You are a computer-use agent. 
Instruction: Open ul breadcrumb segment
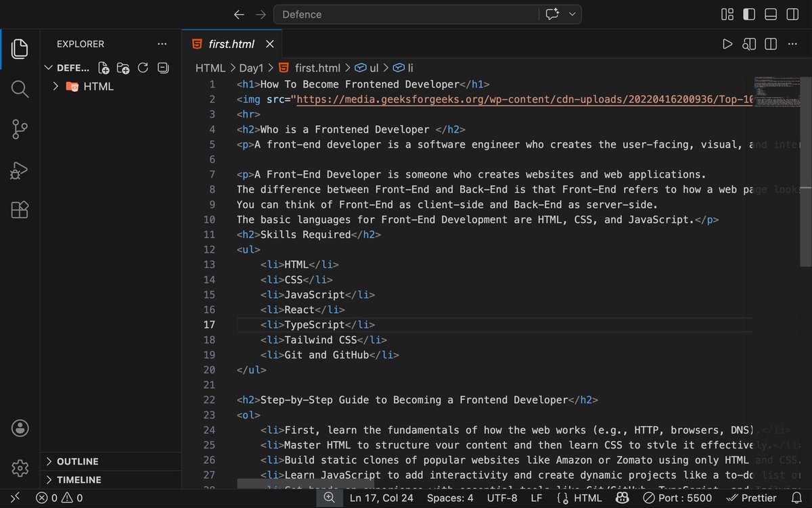367,68
